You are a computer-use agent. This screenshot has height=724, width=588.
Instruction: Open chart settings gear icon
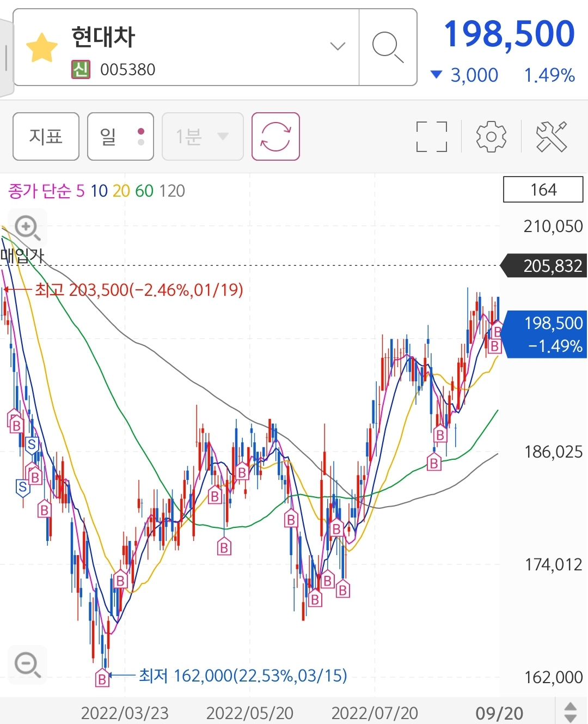(491, 136)
